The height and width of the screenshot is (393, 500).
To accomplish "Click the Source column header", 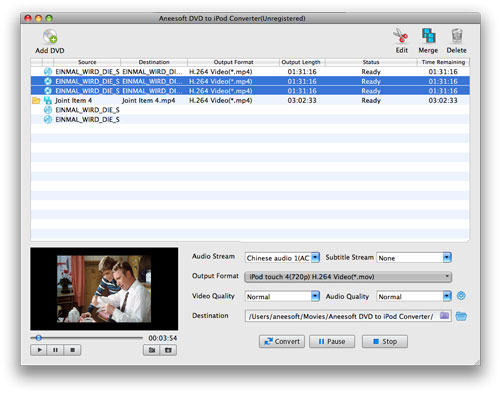I will (x=87, y=62).
